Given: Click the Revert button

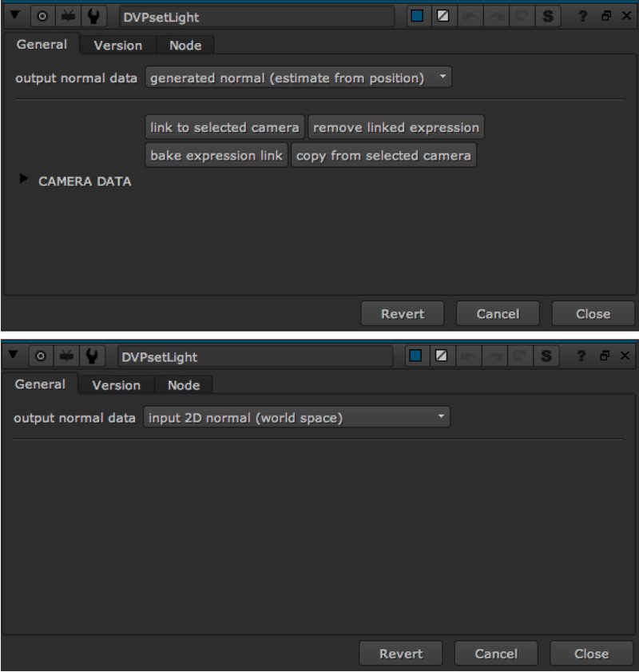Looking at the screenshot, I should pyautogui.click(x=402, y=313).
